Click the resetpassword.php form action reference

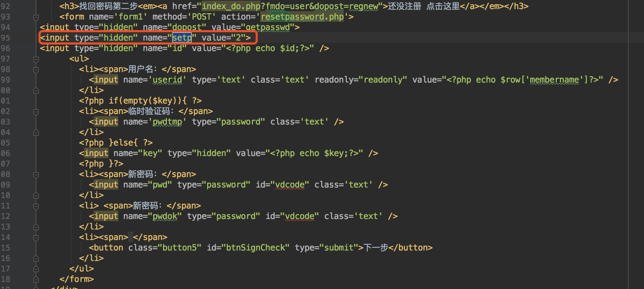[x=302, y=17]
